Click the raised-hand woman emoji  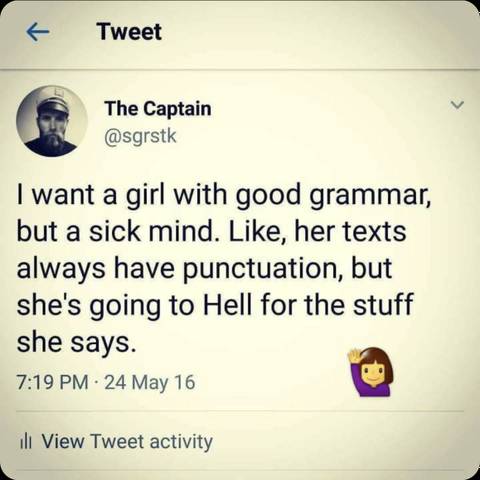(x=371, y=372)
